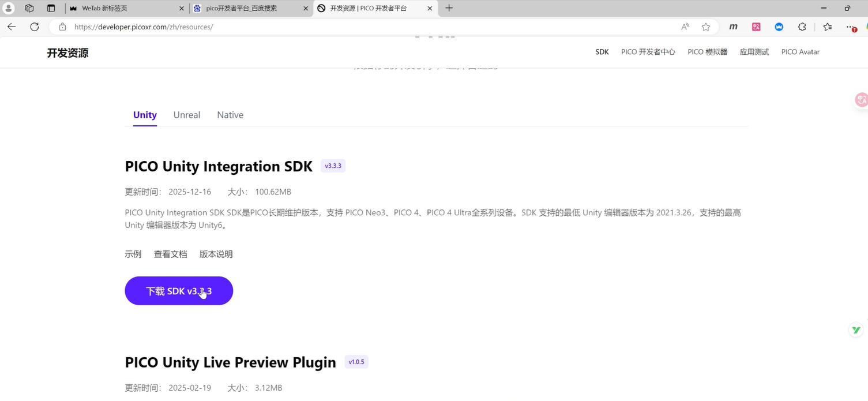Switch to the WeTab 新标签页 tab
Viewport: 868px width, 401px height.
pos(126,8)
